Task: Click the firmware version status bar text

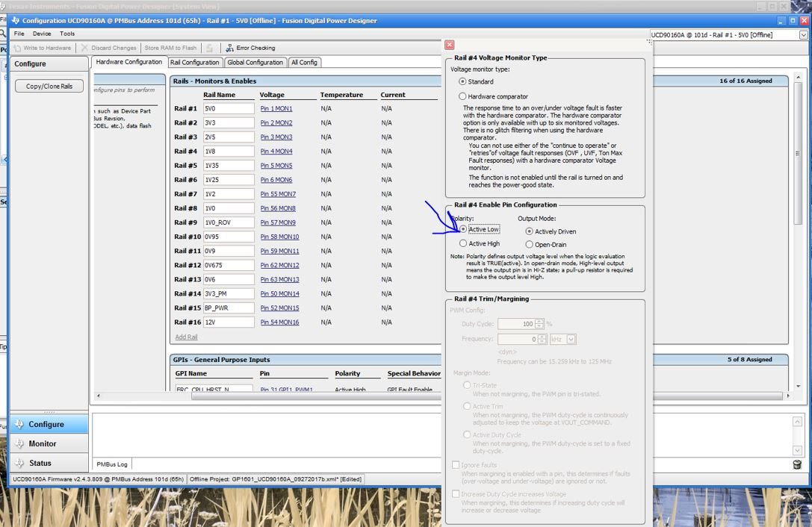Action: coord(98,479)
